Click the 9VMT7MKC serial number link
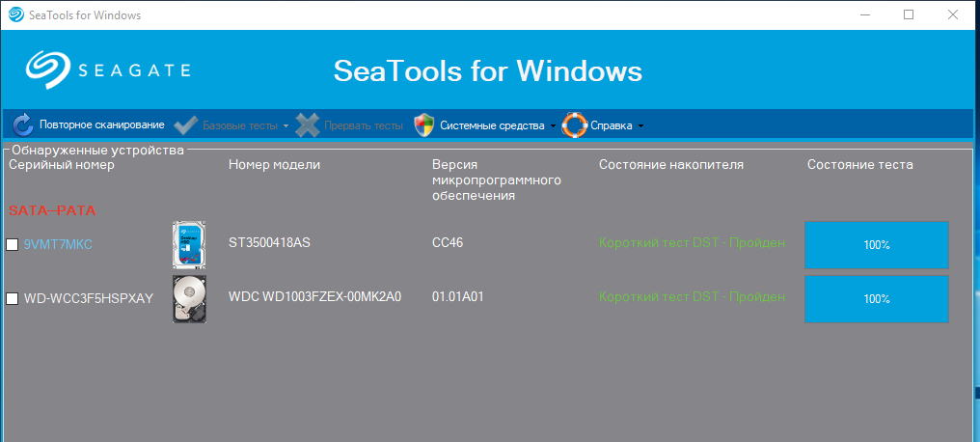Screen dimensions: 980x442 click(x=58, y=244)
